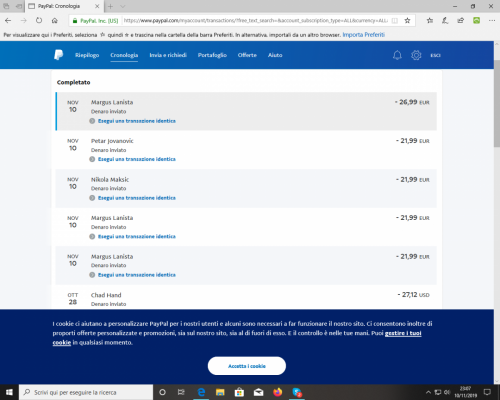Viewport: 500px width, 400px height.
Task: Open File Explorer from taskbar
Action: tap(220, 392)
